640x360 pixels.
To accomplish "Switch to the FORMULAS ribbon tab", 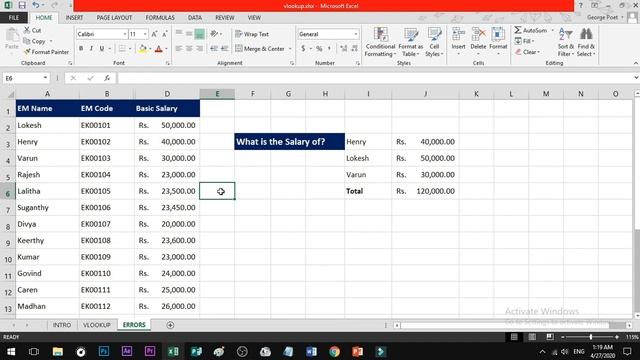I will click(160, 18).
